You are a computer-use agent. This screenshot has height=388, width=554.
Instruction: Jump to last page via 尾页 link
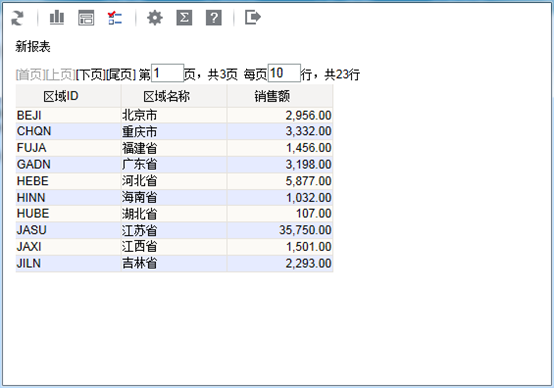click(121, 75)
